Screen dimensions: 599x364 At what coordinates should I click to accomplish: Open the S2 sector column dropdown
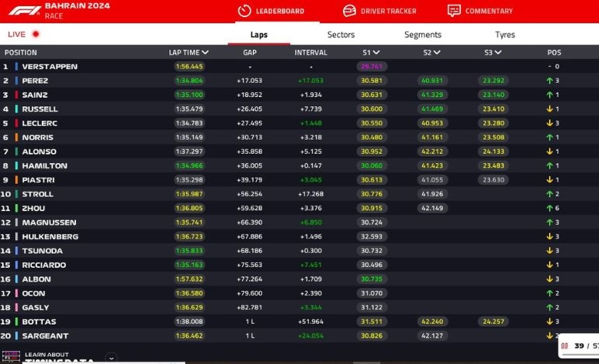[x=437, y=53]
